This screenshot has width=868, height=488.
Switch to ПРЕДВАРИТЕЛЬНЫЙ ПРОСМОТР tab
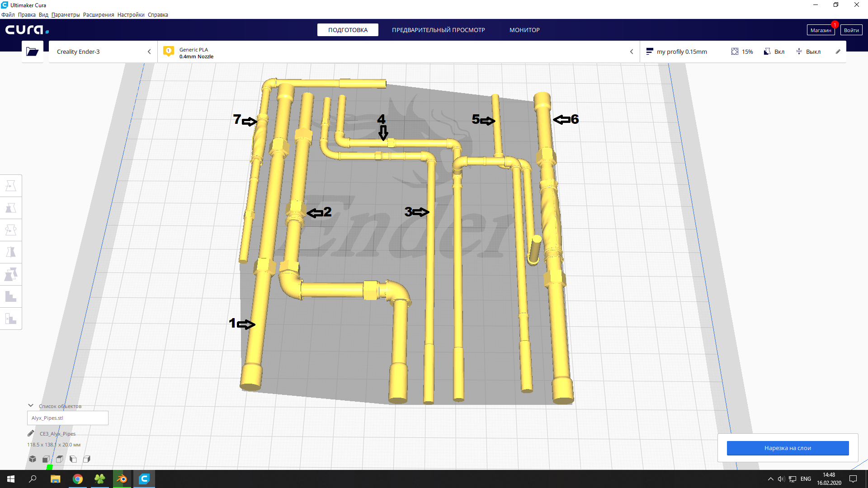coord(438,30)
